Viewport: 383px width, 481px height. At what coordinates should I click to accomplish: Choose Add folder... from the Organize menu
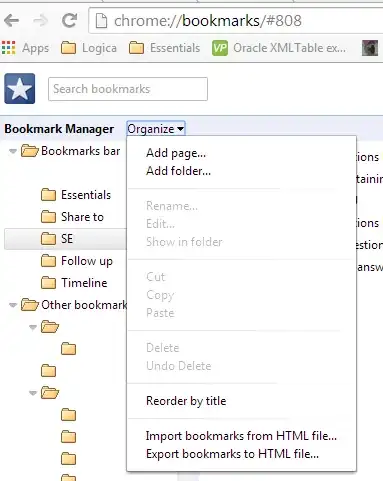point(178,171)
